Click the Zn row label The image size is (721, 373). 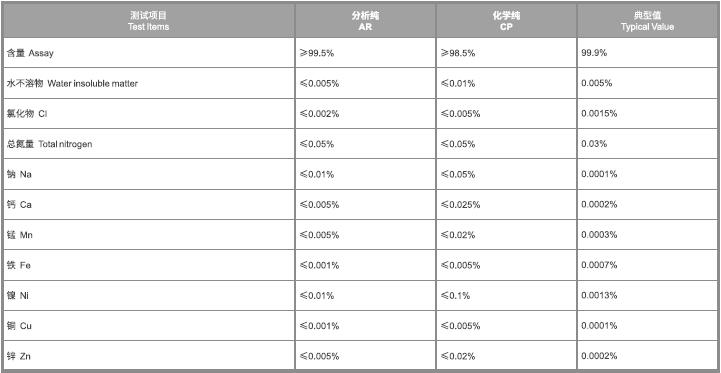(x=19, y=356)
